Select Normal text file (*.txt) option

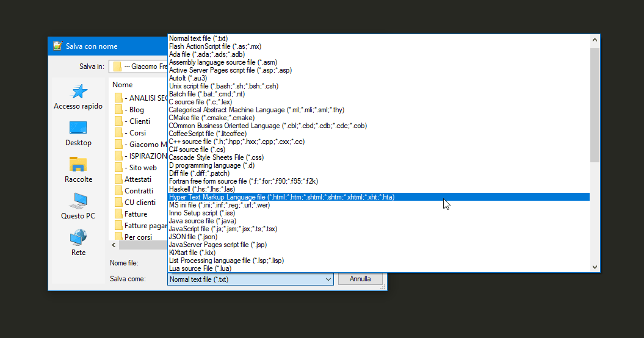click(378, 38)
